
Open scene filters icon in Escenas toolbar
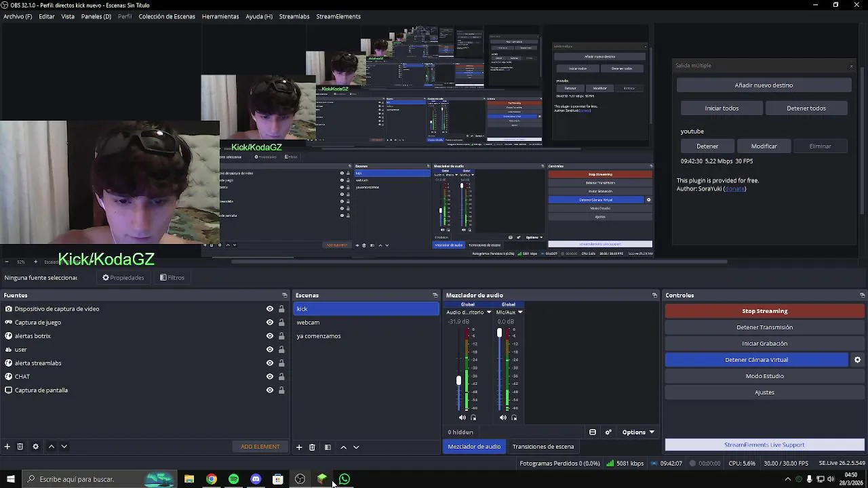click(328, 447)
